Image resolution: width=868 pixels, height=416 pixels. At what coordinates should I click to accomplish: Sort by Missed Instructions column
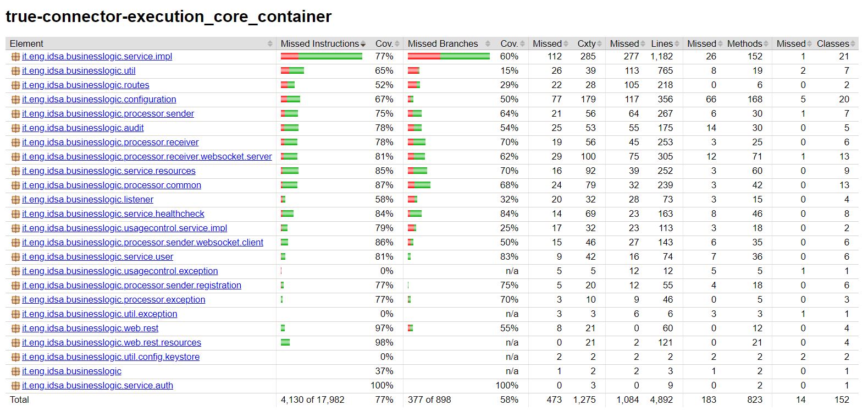coord(319,43)
